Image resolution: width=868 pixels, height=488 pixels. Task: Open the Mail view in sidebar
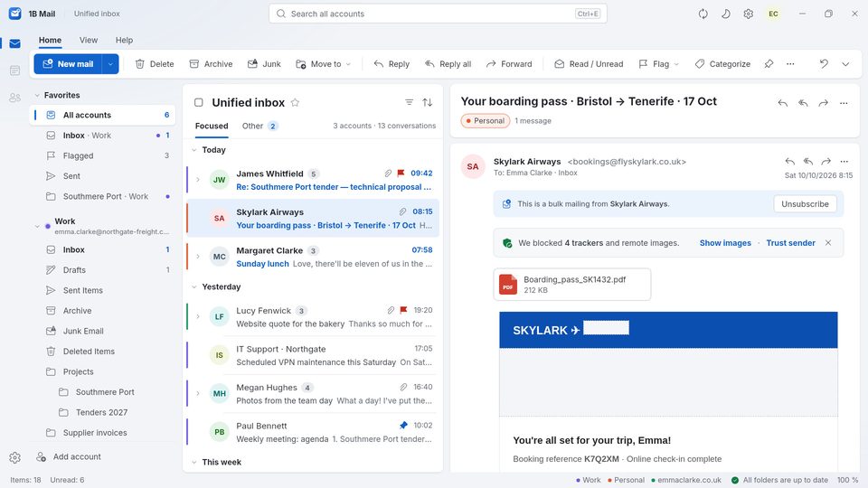pyautogui.click(x=15, y=43)
